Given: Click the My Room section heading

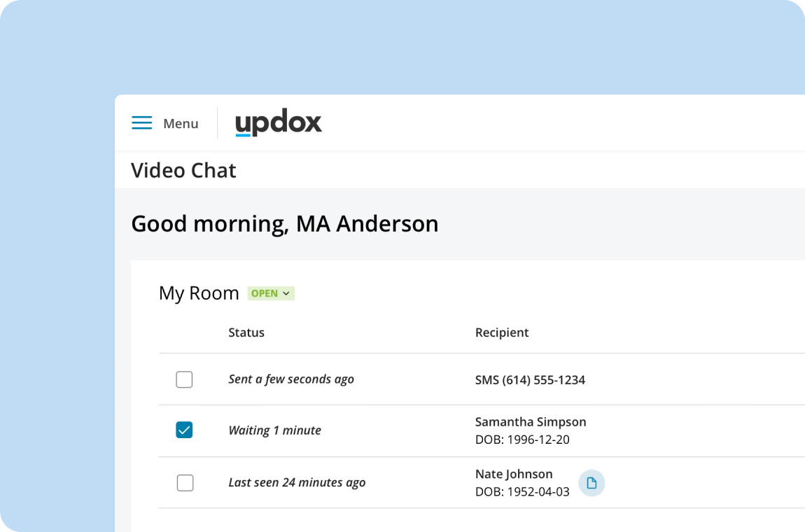Looking at the screenshot, I should 199,293.
